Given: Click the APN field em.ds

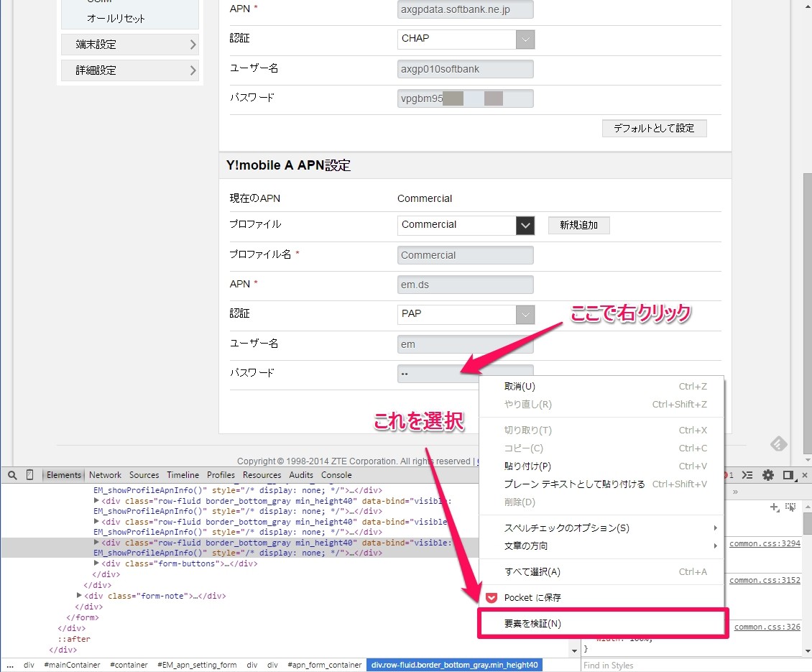Looking at the screenshot, I should [x=465, y=285].
